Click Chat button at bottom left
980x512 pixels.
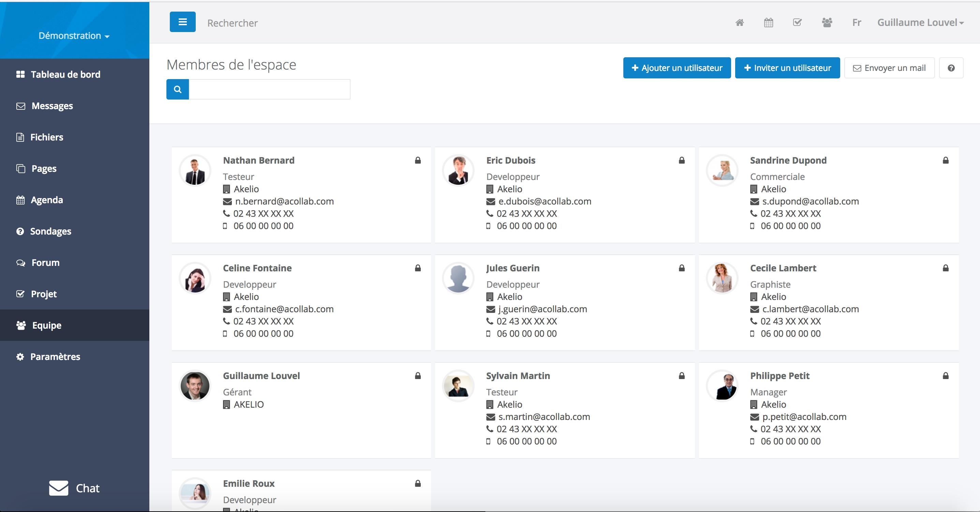(x=74, y=488)
